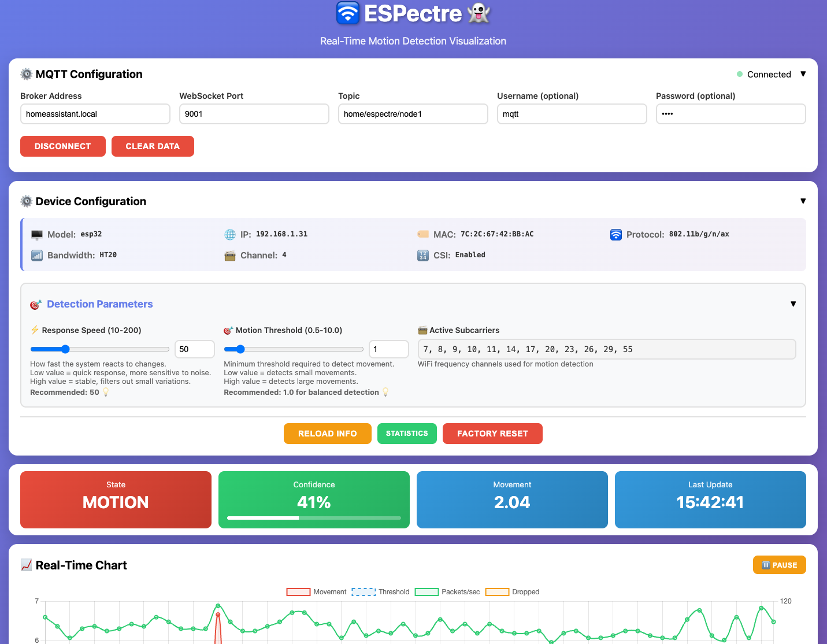This screenshot has width=827, height=644.
Task: Click inside the Topic input field
Action: tap(413, 114)
